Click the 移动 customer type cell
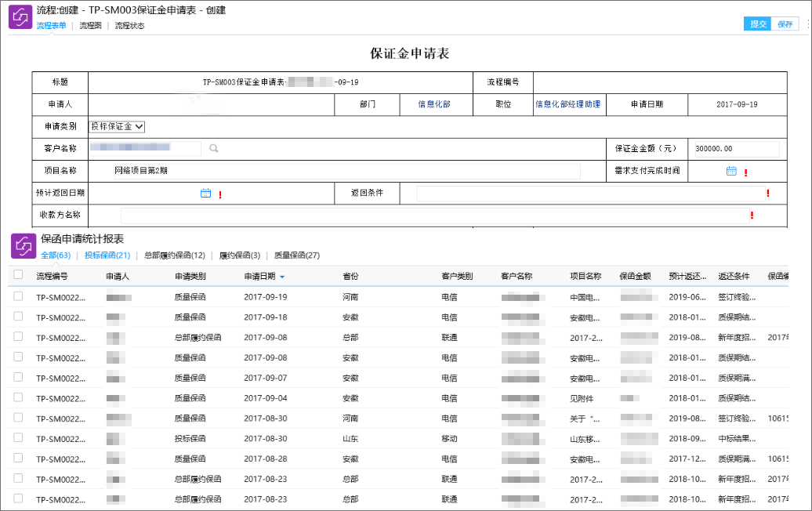Screen dimensions: 812x511 pos(449,439)
